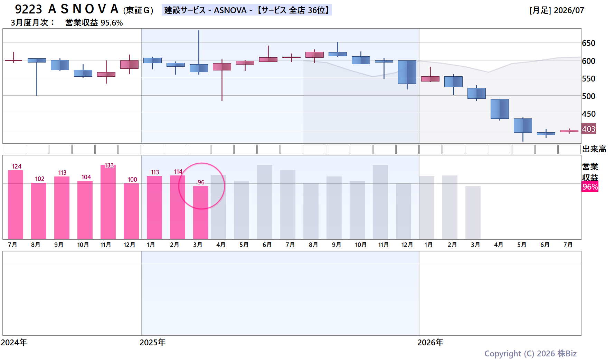615x364 pixels.
Task: Click the July 2026 candlestick near 403
Action: click(569, 131)
